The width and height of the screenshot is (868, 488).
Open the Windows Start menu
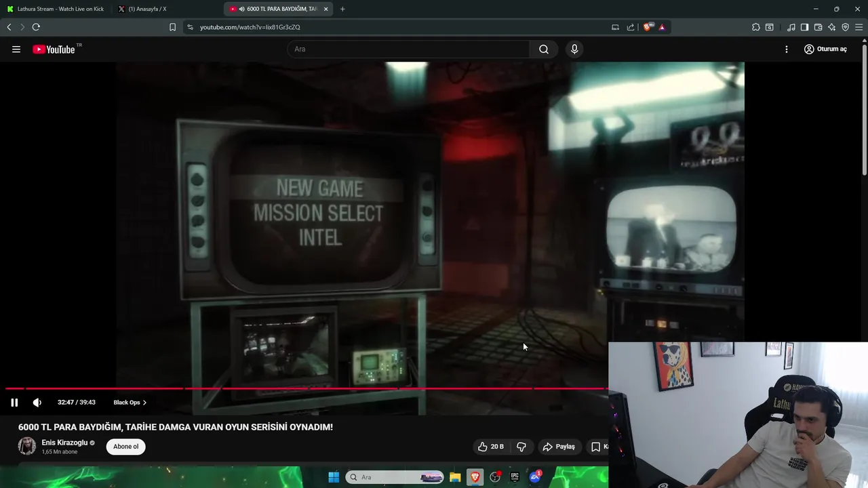tap(334, 477)
